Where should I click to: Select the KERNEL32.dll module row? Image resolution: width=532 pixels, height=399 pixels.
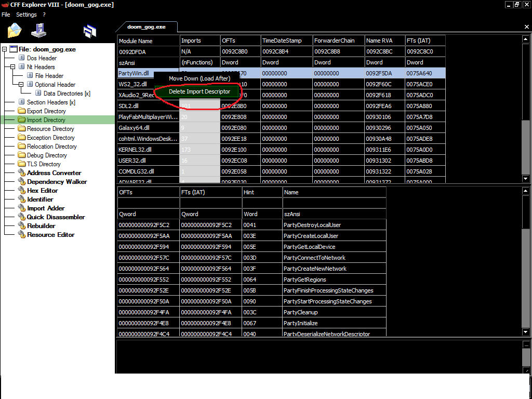coord(281,150)
